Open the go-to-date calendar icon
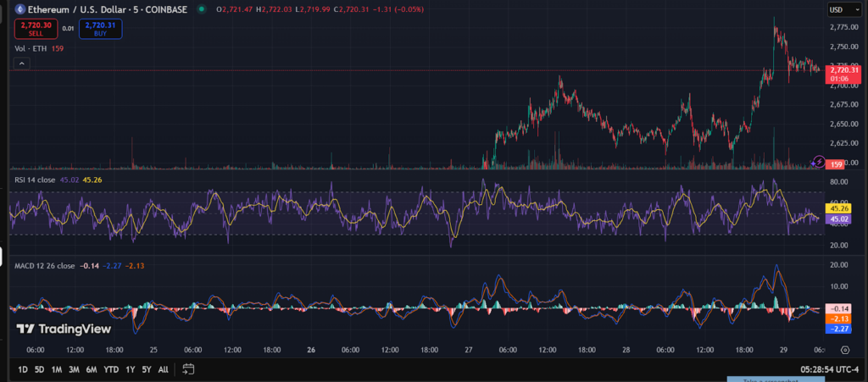 point(188,369)
